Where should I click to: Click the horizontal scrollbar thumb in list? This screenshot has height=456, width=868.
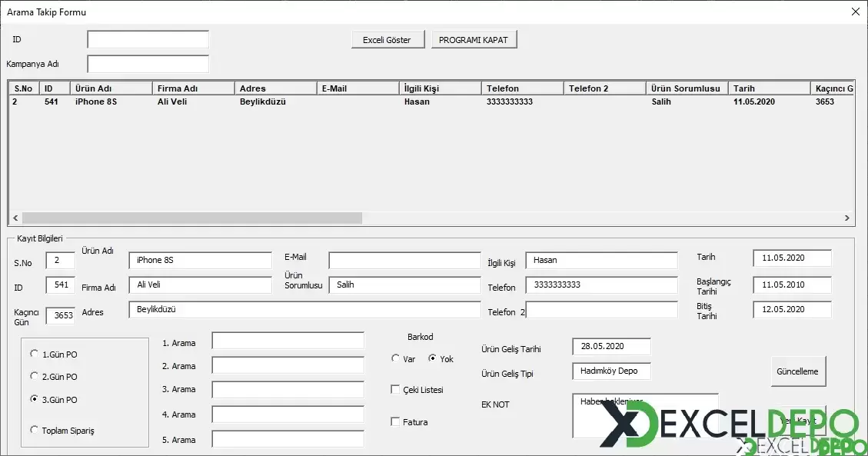pos(191,218)
